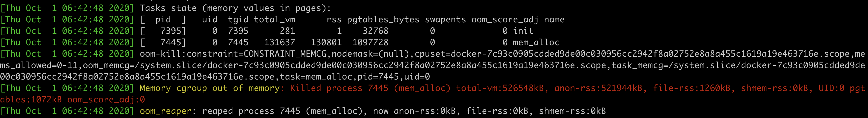Click the total_vm value 131637
The image size is (868, 118).
(279, 42)
